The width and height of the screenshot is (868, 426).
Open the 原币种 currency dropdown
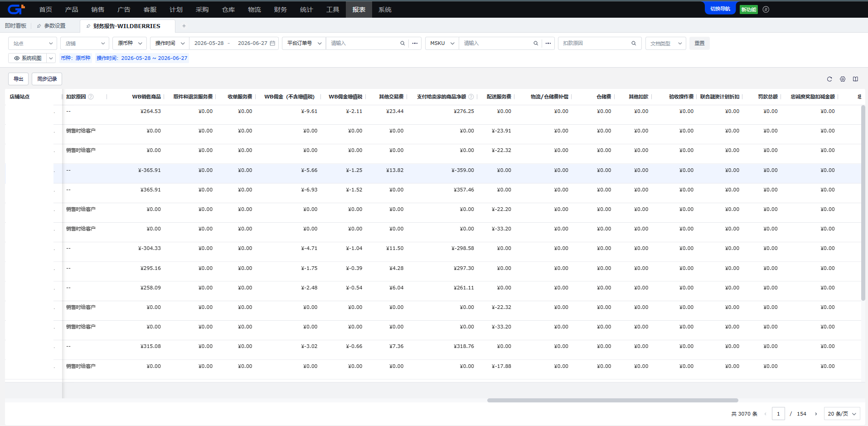pos(130,43)
